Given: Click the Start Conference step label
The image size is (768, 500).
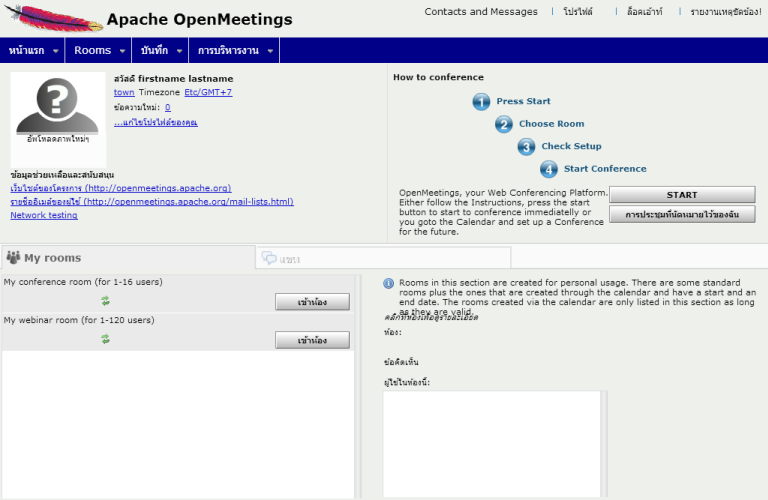Looking at the screenshot, I should click(605, 169).
